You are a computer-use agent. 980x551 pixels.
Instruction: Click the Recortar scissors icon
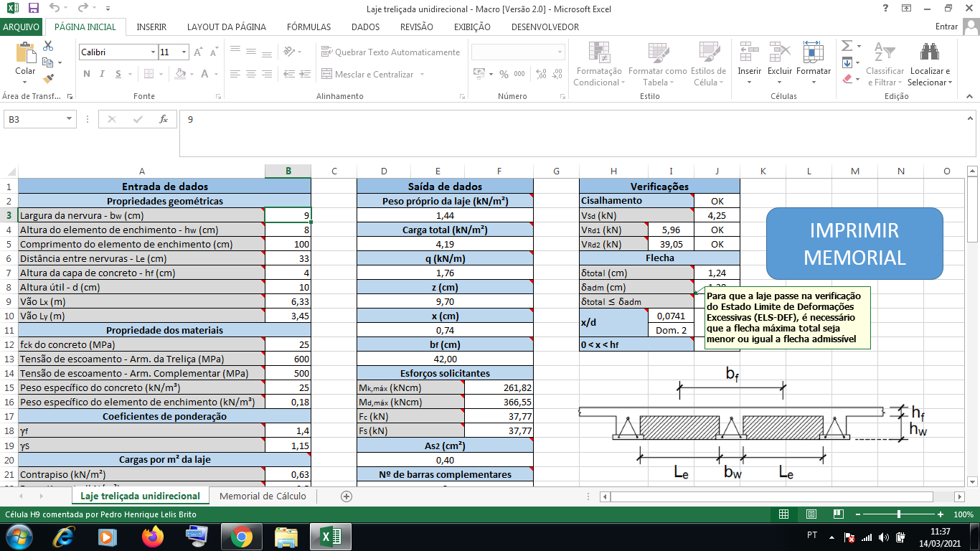point(48,46)
